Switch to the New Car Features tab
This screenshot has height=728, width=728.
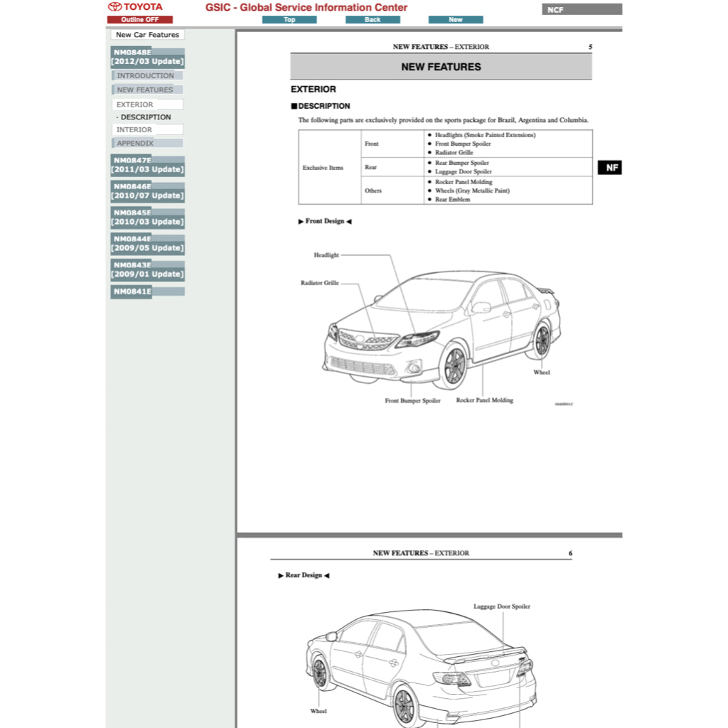pyautogui.click(x=147, y=34)
